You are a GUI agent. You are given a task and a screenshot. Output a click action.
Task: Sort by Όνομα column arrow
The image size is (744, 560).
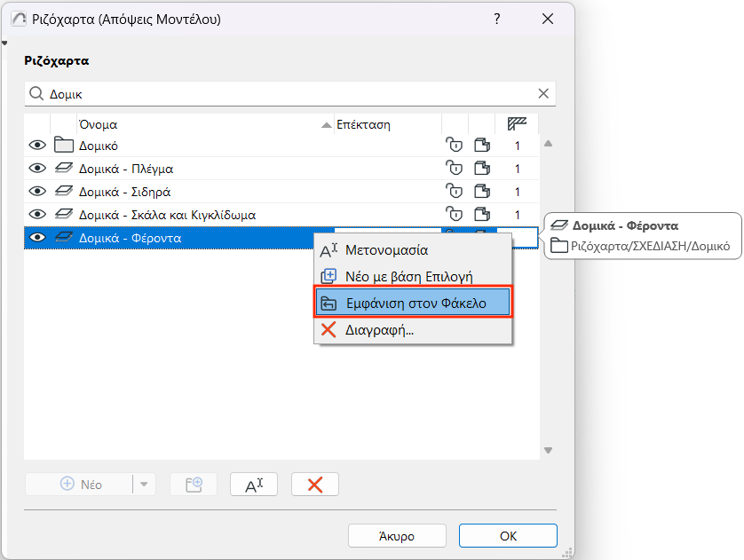pyautogui.click(x=327, y=125)
